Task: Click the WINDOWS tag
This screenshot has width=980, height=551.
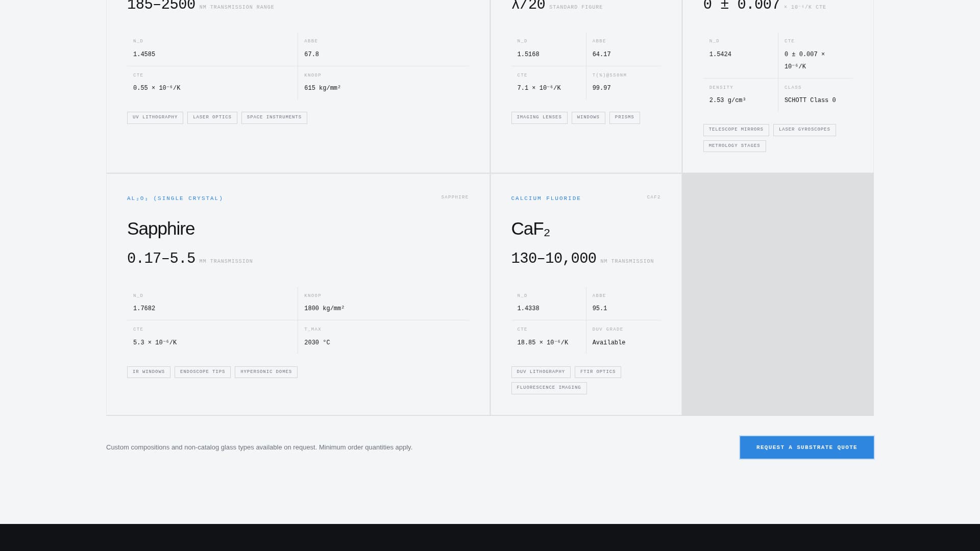Action: tap(588, 117)
